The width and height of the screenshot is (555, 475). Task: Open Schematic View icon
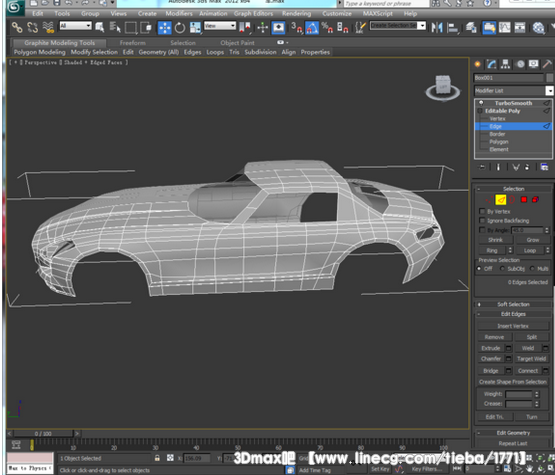(x=520, y=28)
